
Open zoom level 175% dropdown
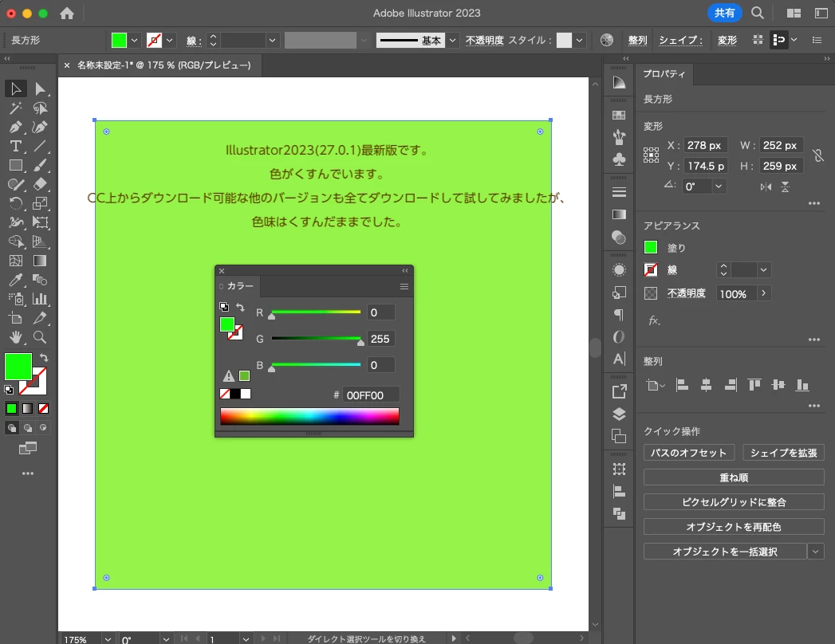108,638
